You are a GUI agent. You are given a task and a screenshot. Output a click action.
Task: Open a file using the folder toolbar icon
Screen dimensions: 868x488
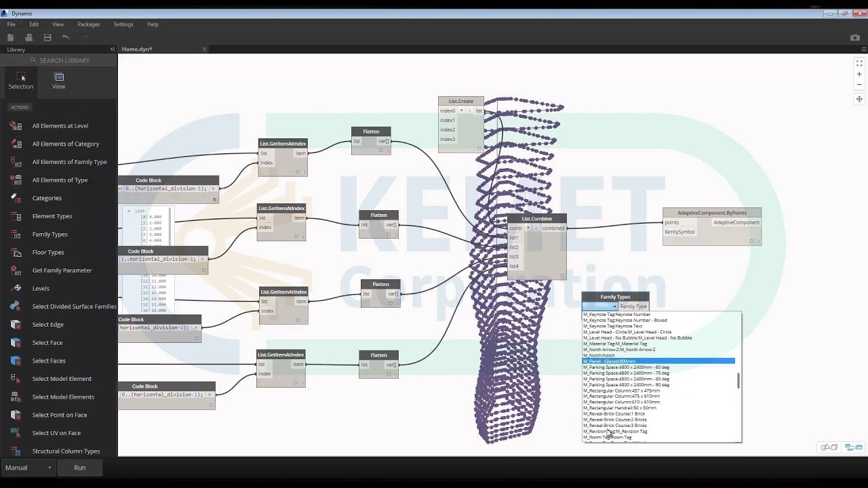tap(28, 37)
